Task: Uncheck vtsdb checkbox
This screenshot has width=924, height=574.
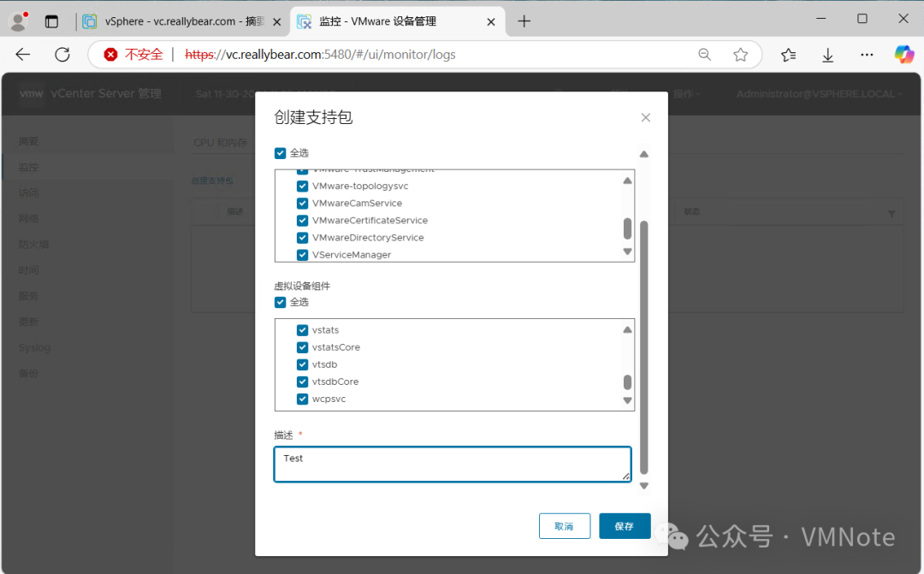Action: 302,364
